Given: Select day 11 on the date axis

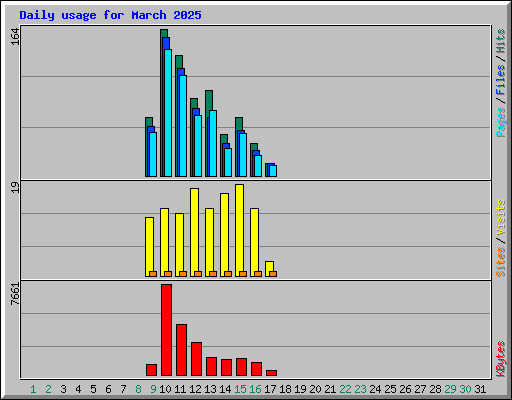Looking at the screenshot, I should click(x=180, y=389).
